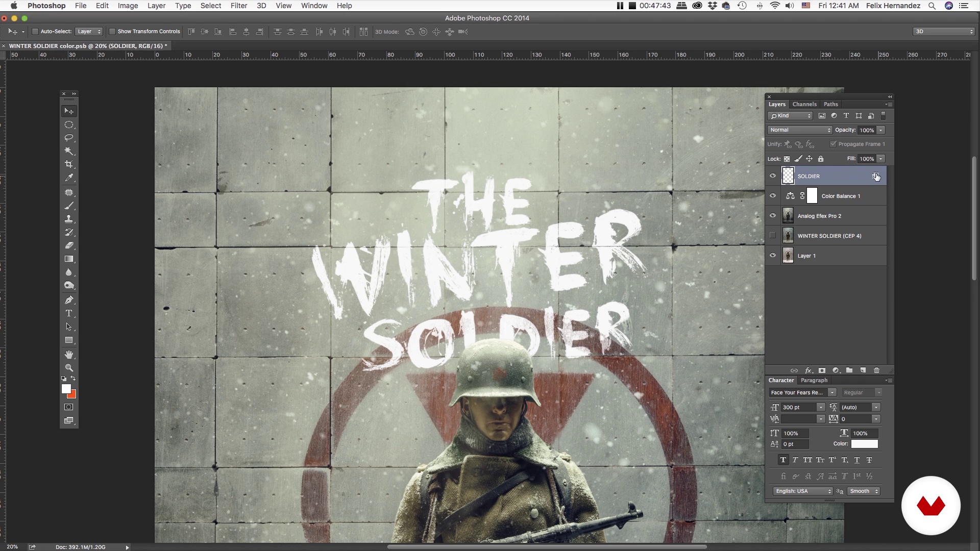Select the Zoom tool
Viewport: 980px width, 551px height.
[x=69, y=368]
